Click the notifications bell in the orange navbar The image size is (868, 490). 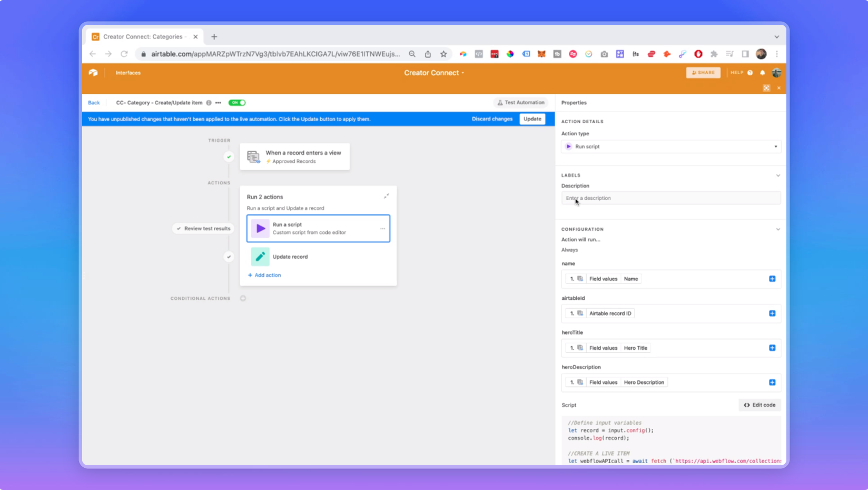762,73
